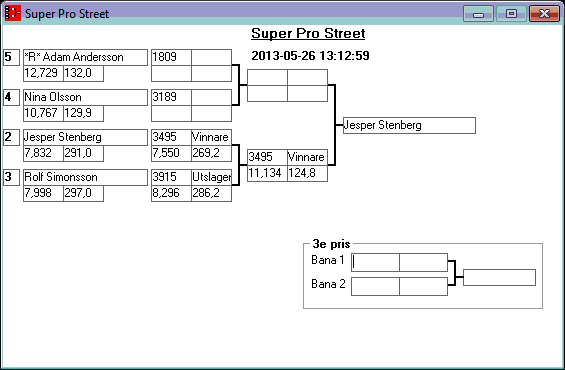Click the Bana 1 first input field
Screen dimensions: 565x370
point(375,262)
